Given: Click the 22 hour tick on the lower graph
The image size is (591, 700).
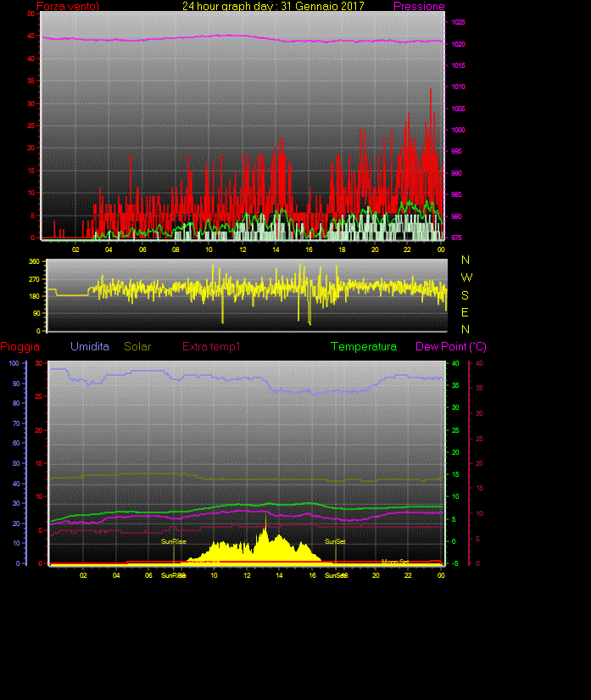Looking at the screenshot, I should point(408,575).
